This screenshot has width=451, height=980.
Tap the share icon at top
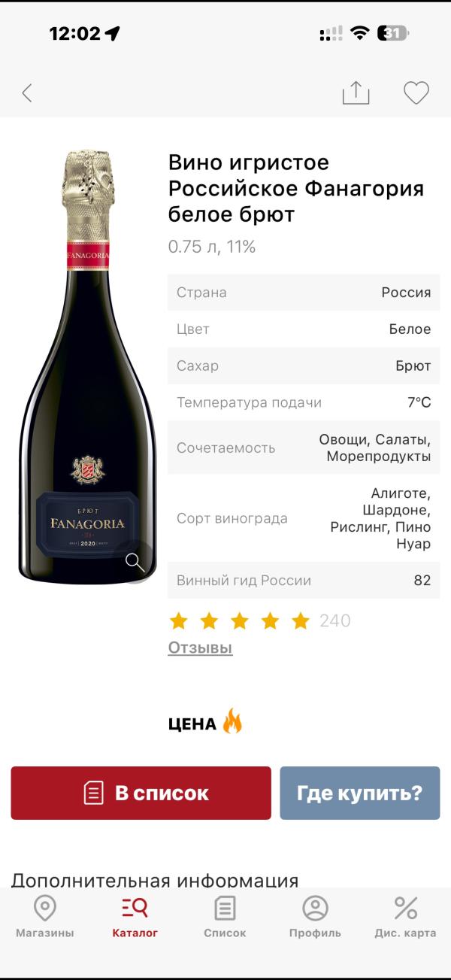(356, 92)
